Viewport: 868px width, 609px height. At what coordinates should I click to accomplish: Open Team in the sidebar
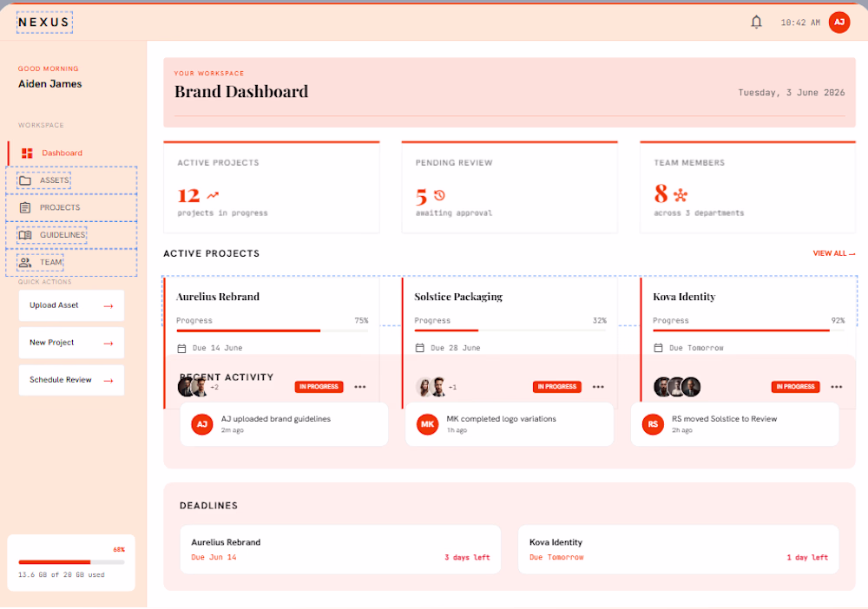pos(71,262)
